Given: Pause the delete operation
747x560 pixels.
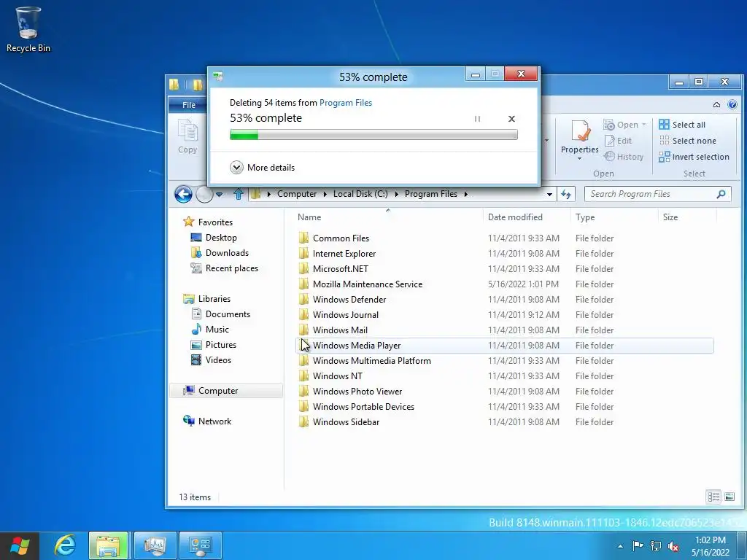Looking at the screenshot, I should coord(477,119).
